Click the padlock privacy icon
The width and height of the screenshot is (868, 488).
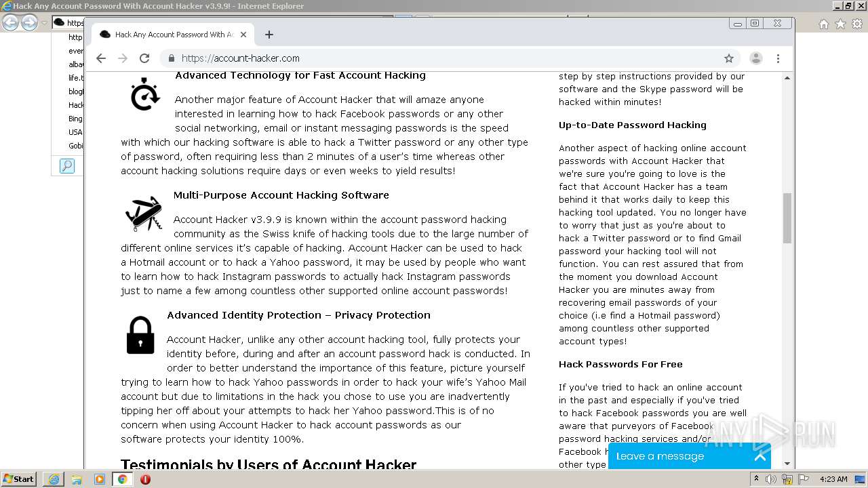[x=140, y=335]
